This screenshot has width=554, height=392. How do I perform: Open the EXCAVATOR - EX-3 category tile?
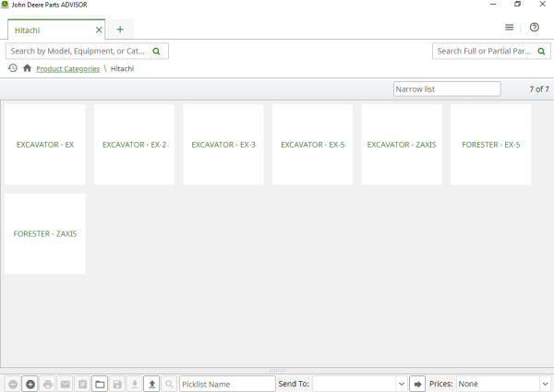click(x=223, y=145)
